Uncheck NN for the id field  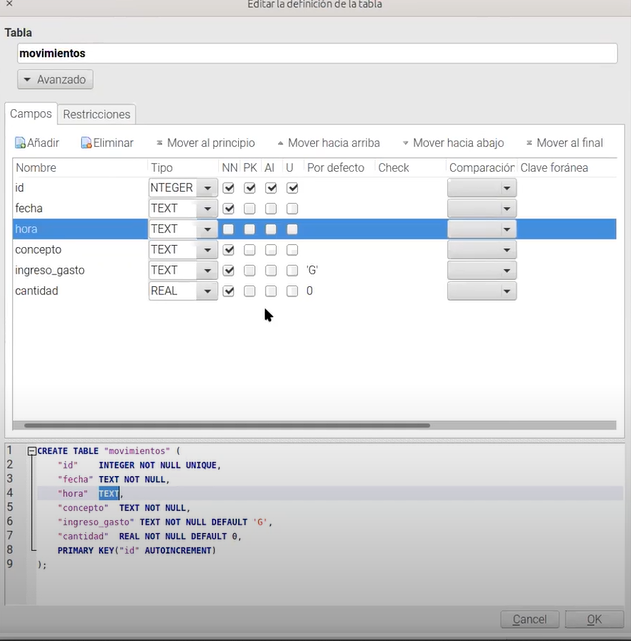tap(228, 188)
